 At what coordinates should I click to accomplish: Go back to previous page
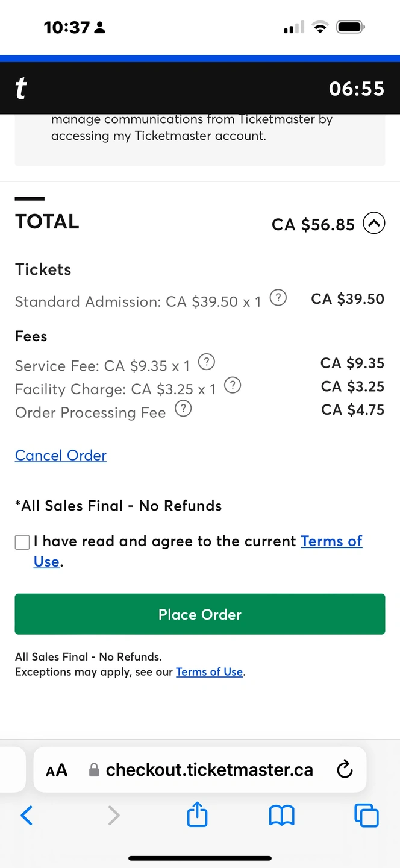point(27,816)
